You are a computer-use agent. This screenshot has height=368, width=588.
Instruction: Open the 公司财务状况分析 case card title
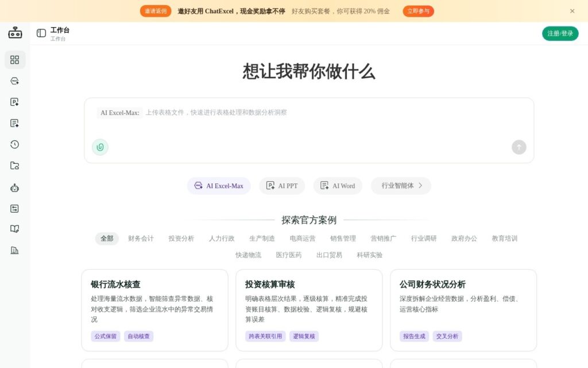(x=432, y=284)
